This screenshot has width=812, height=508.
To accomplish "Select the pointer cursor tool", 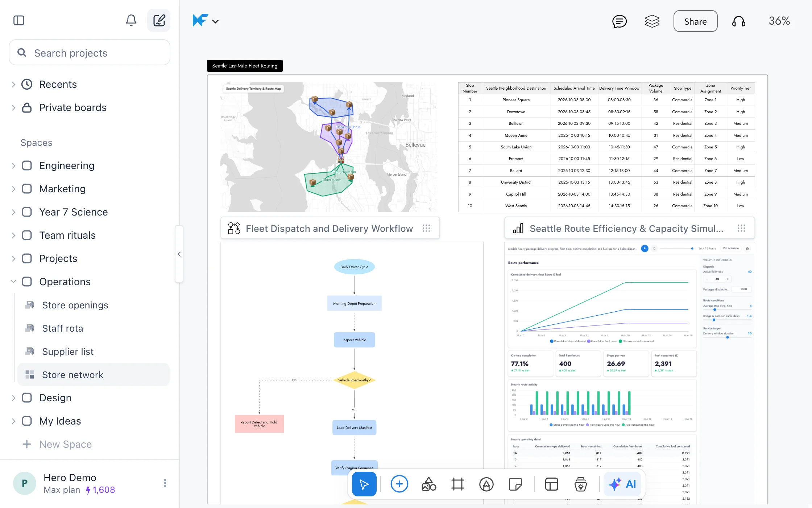I will (364, 484).
